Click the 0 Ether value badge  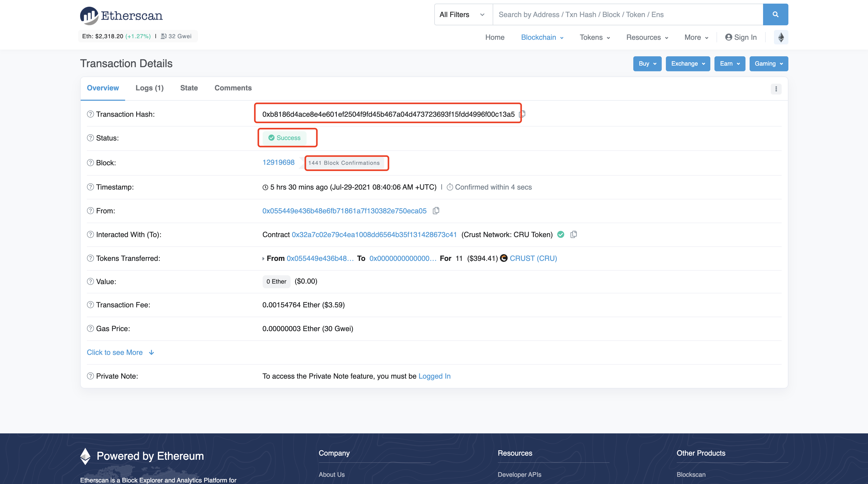click(276, 281)
